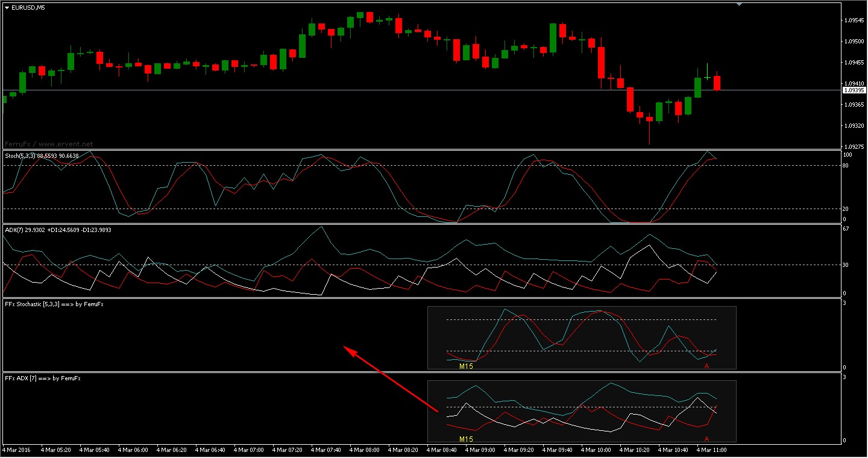Click price axis value 1.09320

tap(855, 126)
